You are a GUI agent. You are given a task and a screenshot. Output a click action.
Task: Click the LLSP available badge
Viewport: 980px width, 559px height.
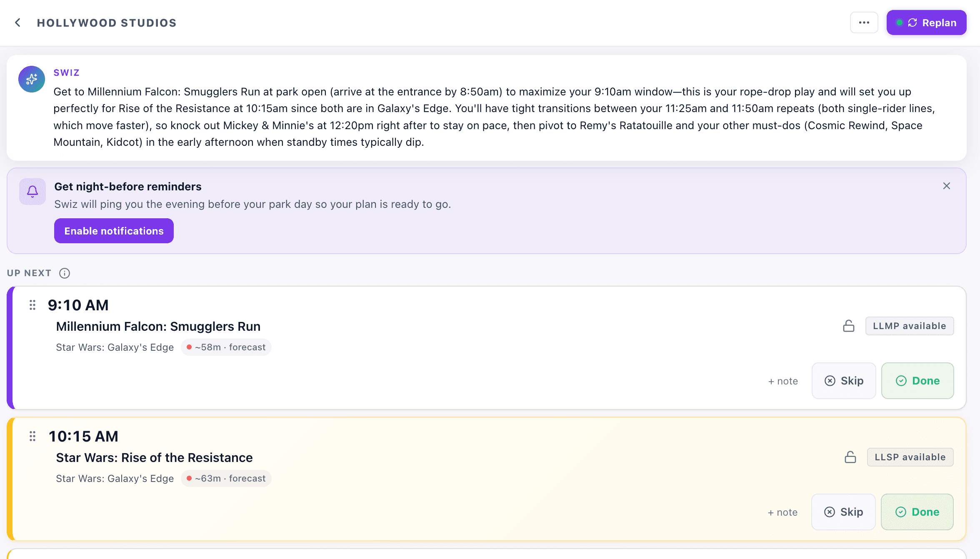[910, 457]
